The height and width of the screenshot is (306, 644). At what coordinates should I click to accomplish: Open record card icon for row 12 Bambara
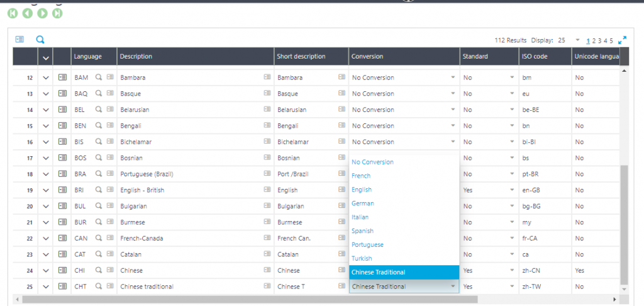click(62, 77)
